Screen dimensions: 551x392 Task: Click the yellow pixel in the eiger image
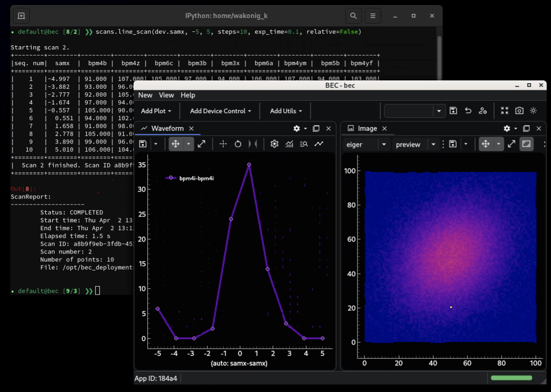pos(451,307)
